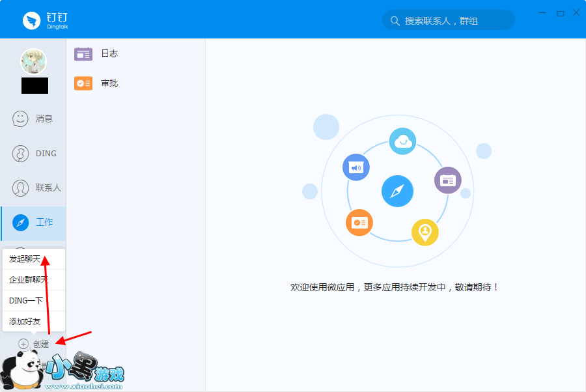Image resolution: width=586 pixels, height=392 pixels.
Task: Click the DingTalk logo in title bar
Action: pos(32,21)
